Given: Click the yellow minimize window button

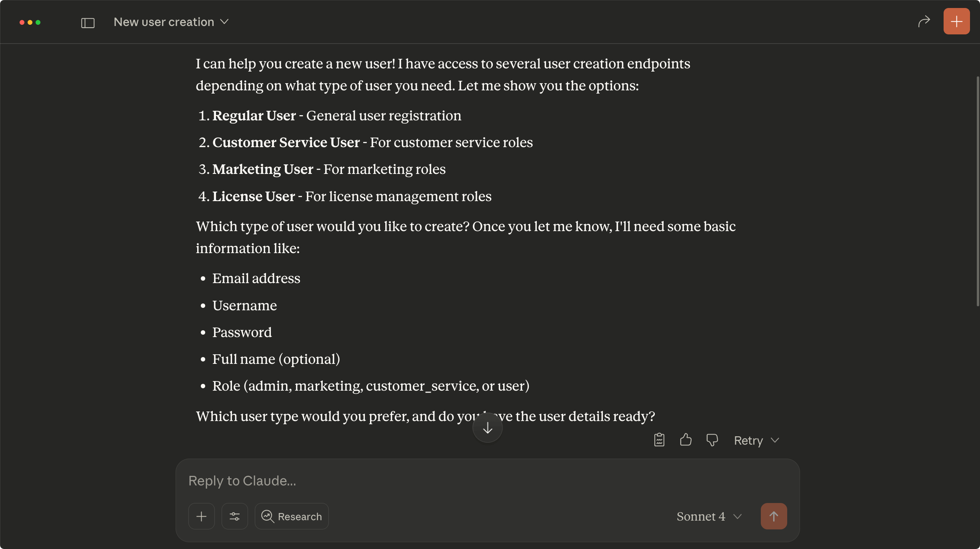Looking at the screenshot, I should click(30, 22).
